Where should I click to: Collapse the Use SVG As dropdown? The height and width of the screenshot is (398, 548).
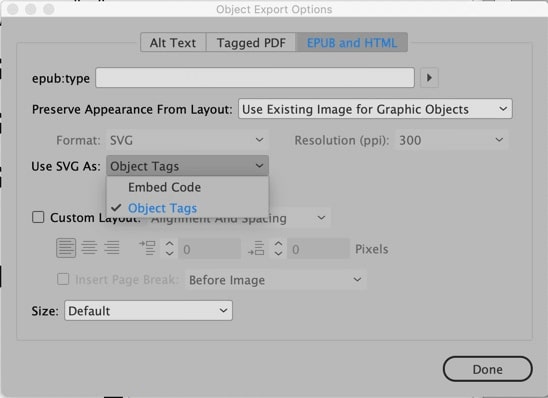click(187, 166)
